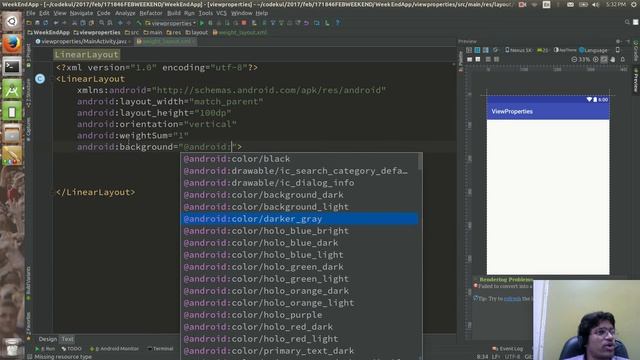
Task: Open the Event Log tool window
Action: [508, 349]
